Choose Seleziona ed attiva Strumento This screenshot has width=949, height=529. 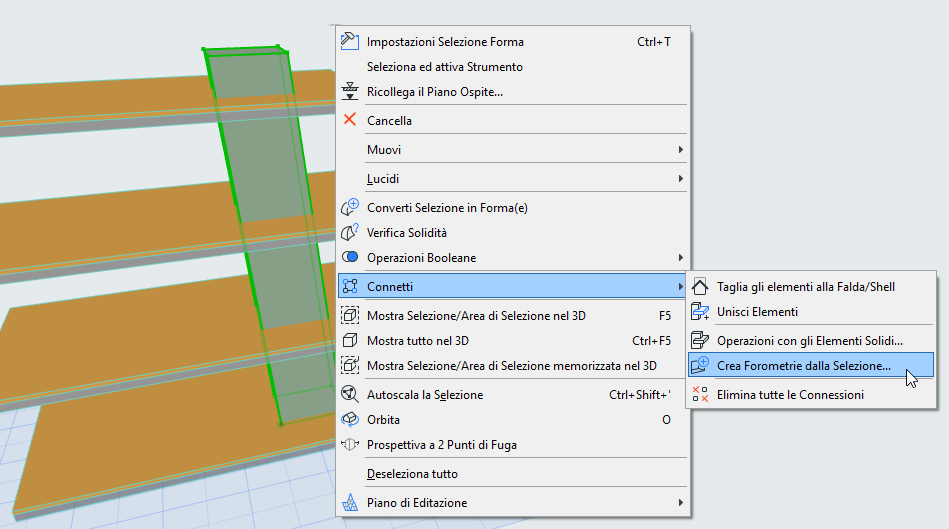click(x=513, y=67)
